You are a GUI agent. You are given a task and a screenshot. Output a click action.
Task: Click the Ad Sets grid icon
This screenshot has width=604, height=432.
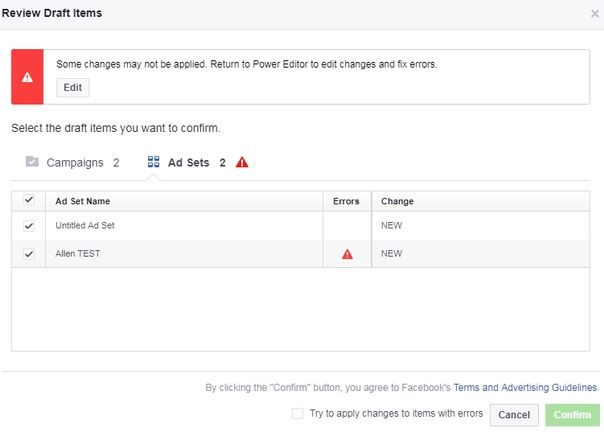(153, 162)
